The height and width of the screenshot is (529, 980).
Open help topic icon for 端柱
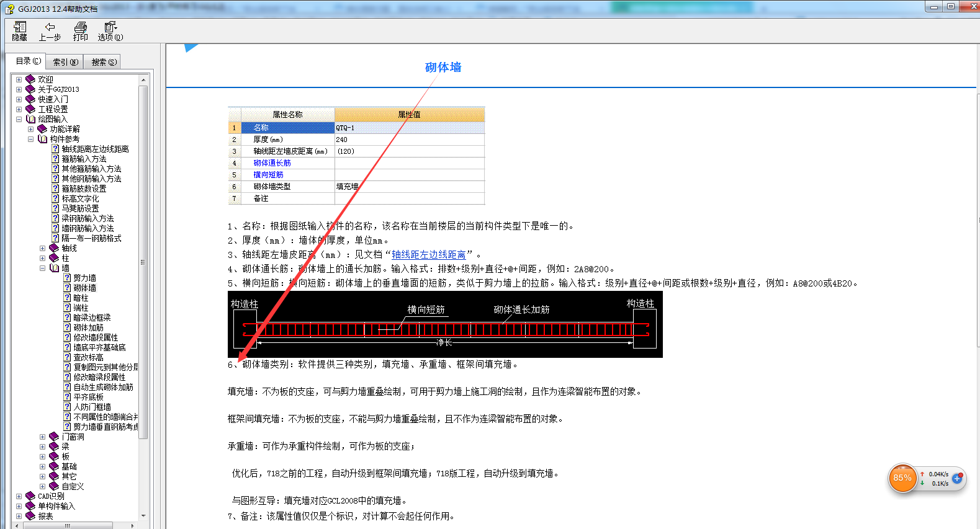pos(67,308)
